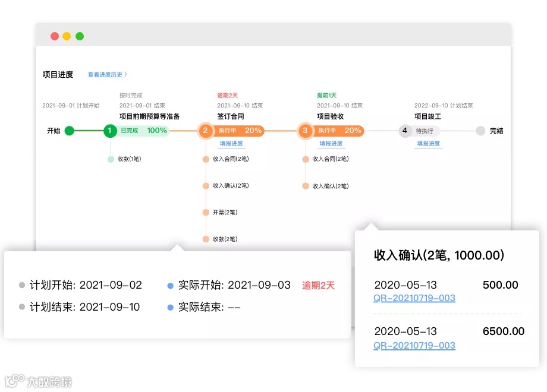The height and width of the screenshot is (392, 547).
Task: Click the 2022-09-10 计划结束 date label
Action: 444,106
